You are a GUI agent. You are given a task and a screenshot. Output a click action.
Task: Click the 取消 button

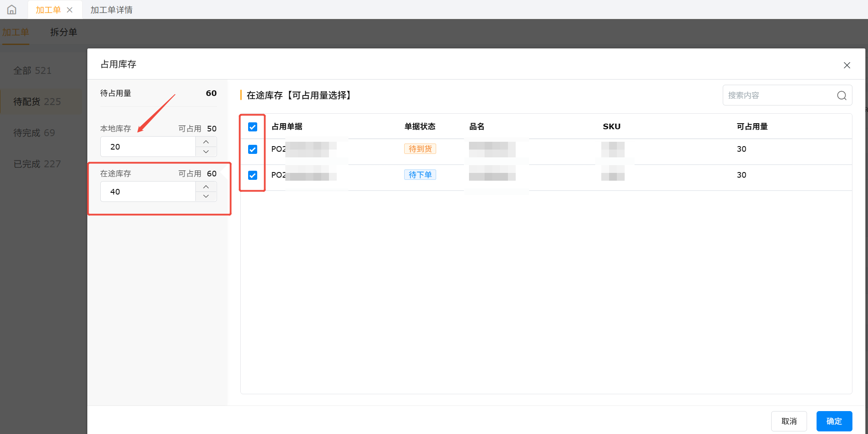click(789, 421)
